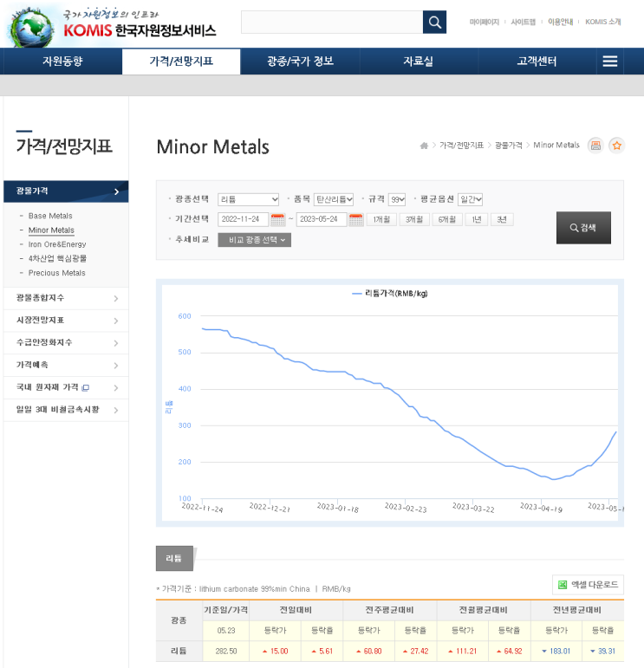This screenshot has height=668, width=644.
Task: Open the 평균옵션 dropdown showing 일간
Action: click(470, 199)
